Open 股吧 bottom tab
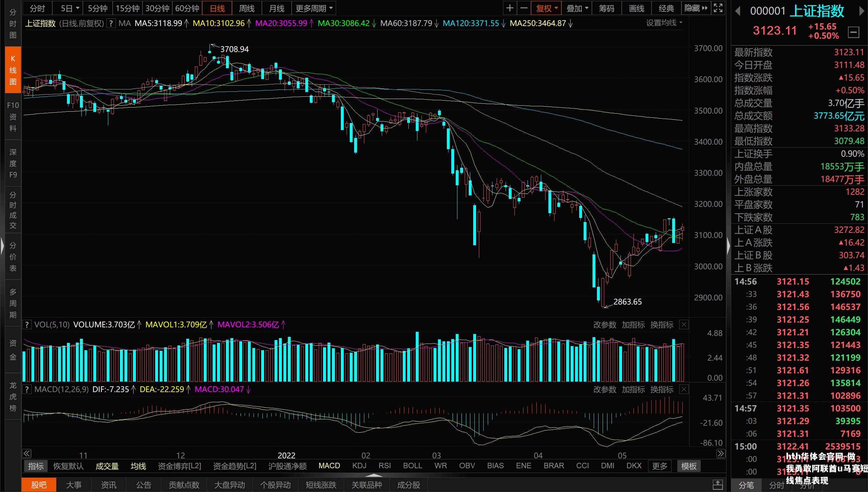Screen dimensions: 868x492 (39, 485)
